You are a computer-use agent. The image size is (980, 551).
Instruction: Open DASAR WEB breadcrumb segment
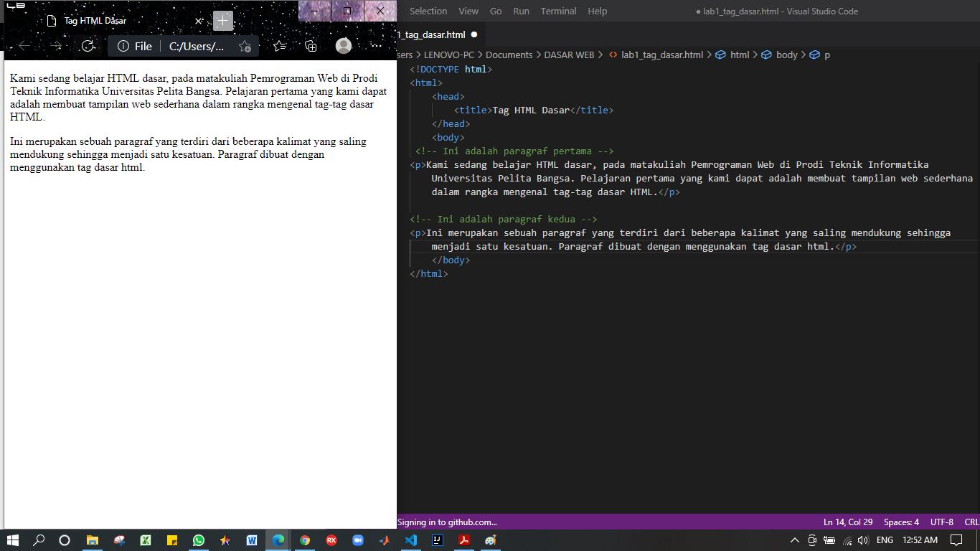[x=569, y=55]
